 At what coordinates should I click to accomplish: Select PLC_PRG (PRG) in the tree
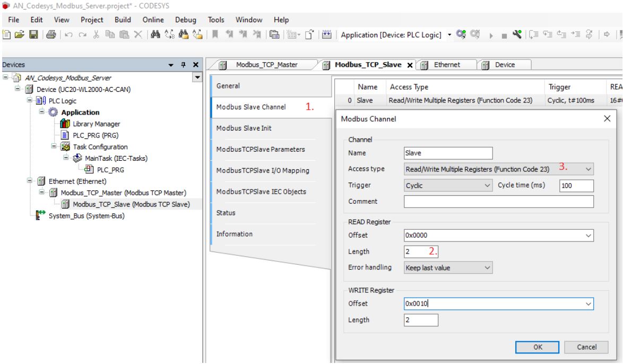click(x=96, y=135)
